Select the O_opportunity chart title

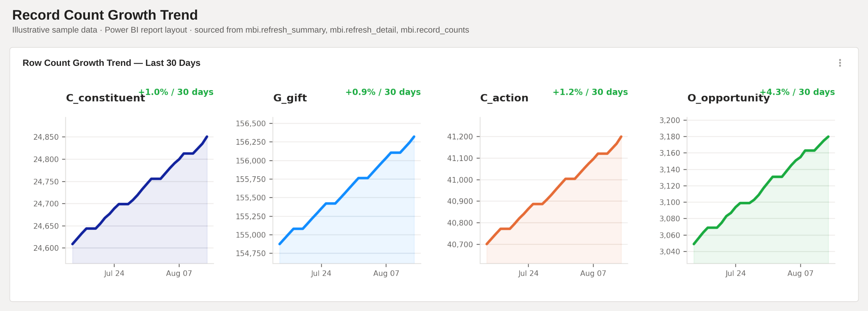click(728, 98)
